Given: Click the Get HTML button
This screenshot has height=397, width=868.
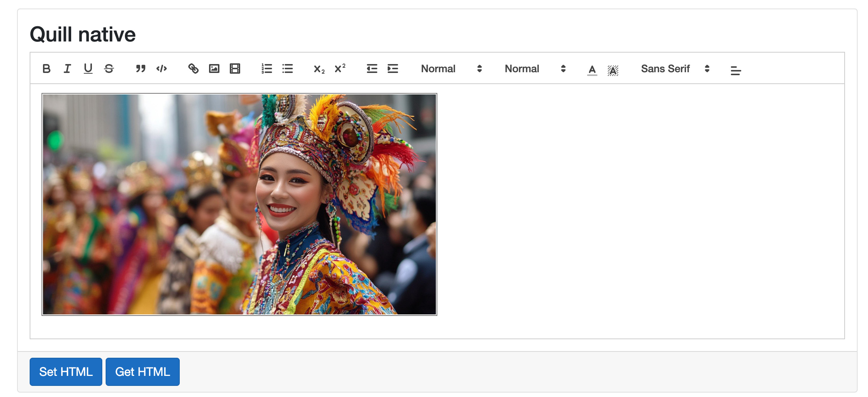Looking at the screenshot, I should [143, 371].
